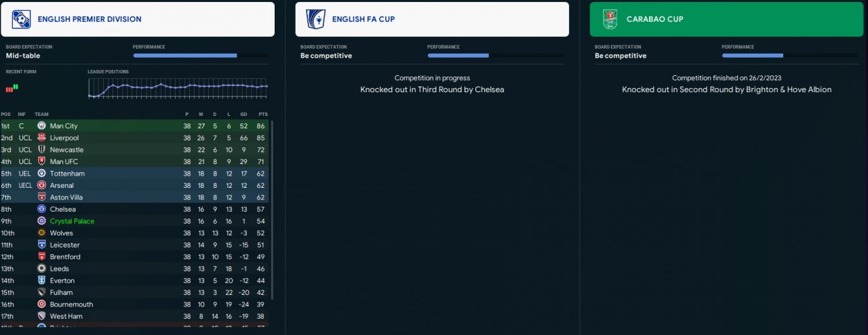The image size is (868, 335).
Task: Click the Crystal Palace club badge
Action: tap(41, 221)
